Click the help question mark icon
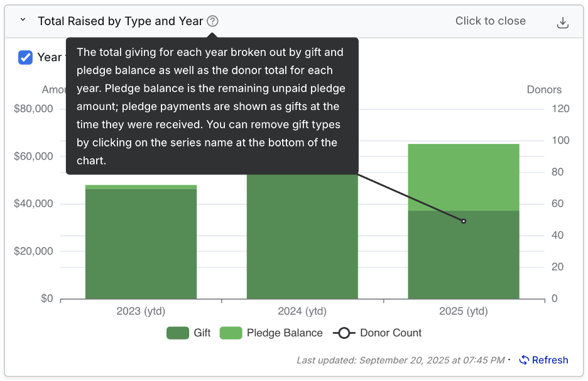The image size is (588, 381). [212, 21]
